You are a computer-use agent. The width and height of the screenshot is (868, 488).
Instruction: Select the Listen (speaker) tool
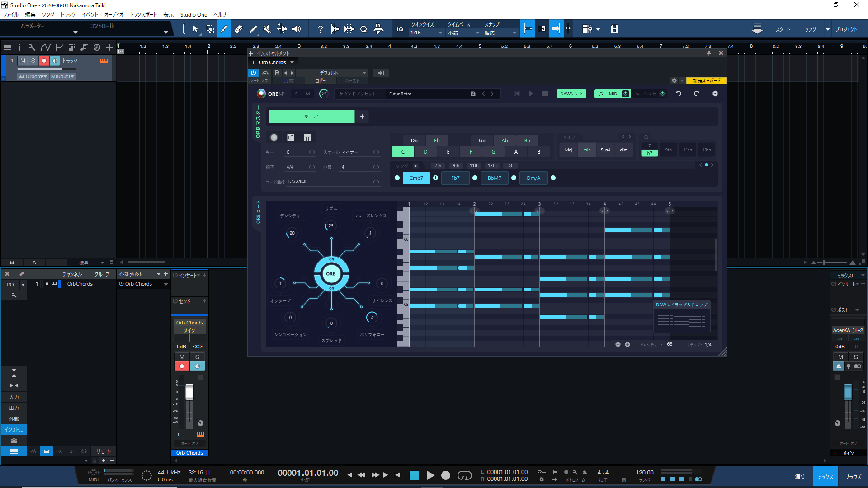297,29
